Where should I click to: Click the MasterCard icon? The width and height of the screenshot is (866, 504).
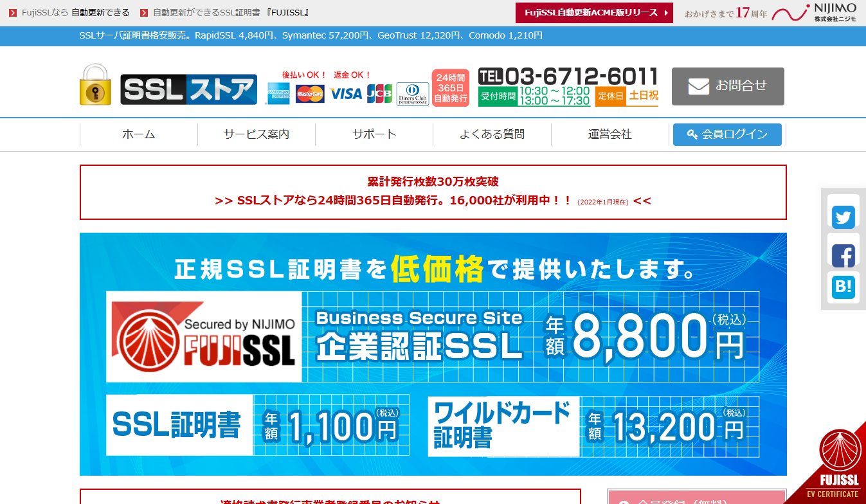(x=310, y=94)
